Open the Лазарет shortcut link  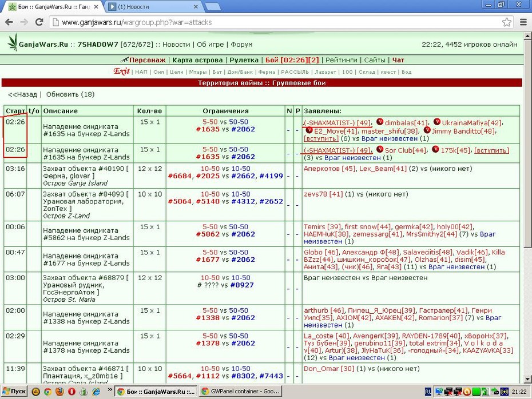click(x=325, y=72)
